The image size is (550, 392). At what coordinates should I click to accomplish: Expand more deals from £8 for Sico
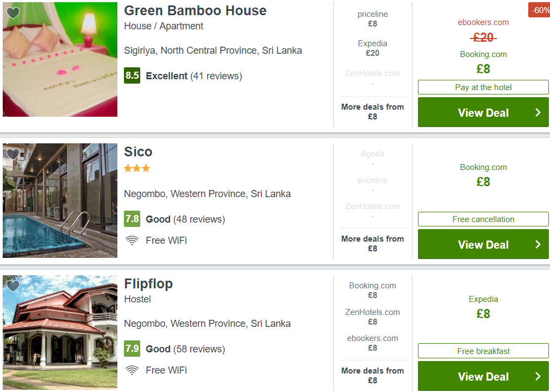click(x=372, y=243)
